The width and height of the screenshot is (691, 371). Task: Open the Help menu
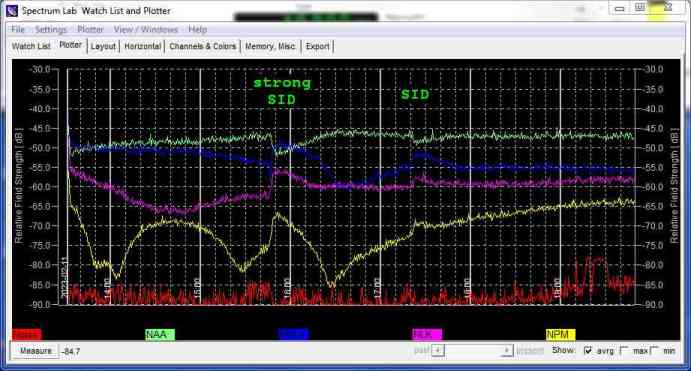[197, 30]
